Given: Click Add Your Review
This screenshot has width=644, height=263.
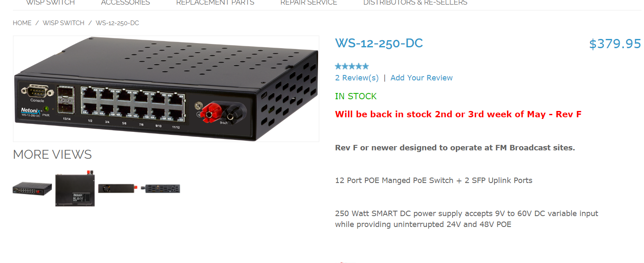Looking at the screenshot, I should click(422, 78).
